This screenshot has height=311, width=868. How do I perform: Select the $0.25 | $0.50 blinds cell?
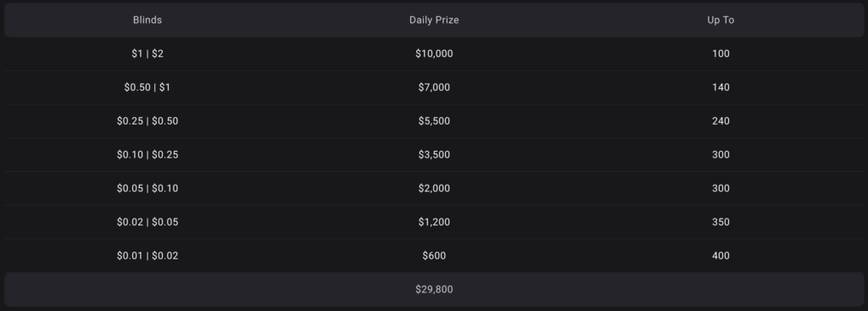point(147,121)
